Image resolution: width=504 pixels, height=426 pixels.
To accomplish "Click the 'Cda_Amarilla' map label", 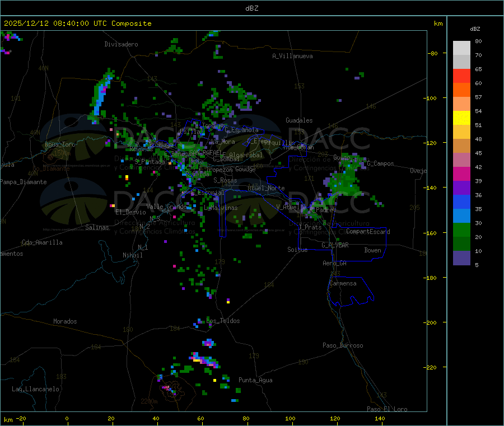I will 42,242.
